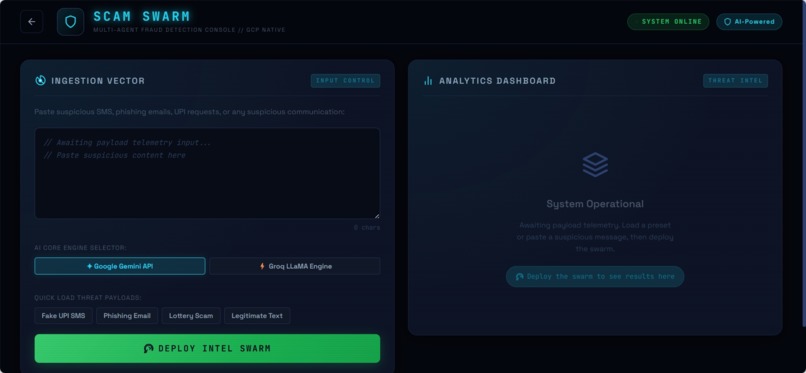The height and width of the screenshot is (373, 806).
Task: Click the lightning bolt icon on Groq LLaMA
Action: (x=262, y=266)
